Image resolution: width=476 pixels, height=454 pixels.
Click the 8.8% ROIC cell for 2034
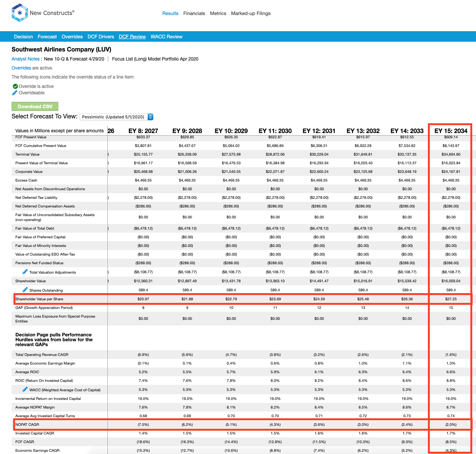pos(451,381)
